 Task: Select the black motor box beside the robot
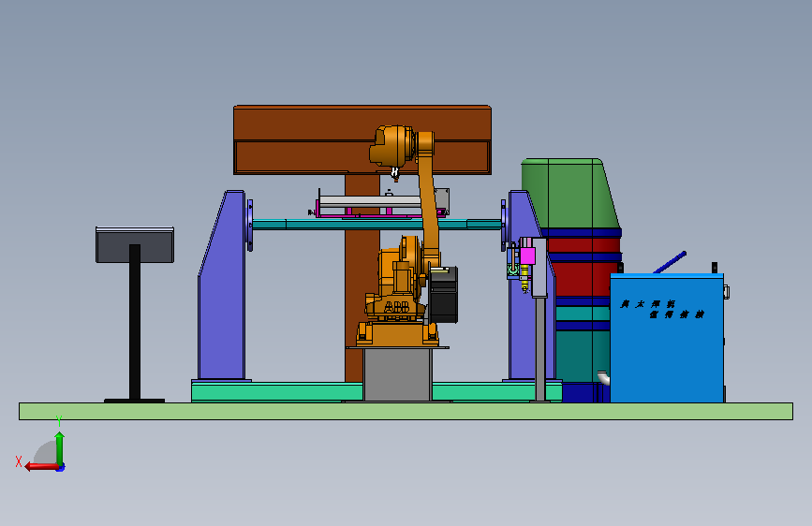click(443, 295)
